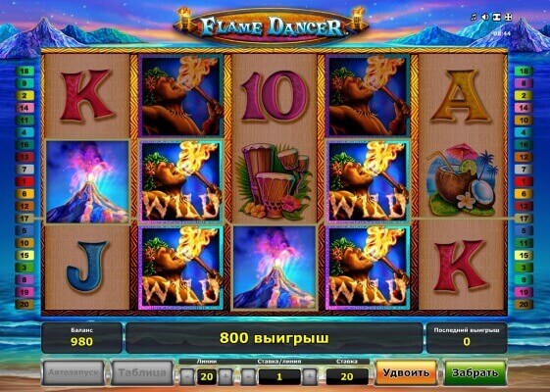Collect winnings with Забрать
550x392 pixels.
pyautogui.click(x=475, y=372)
